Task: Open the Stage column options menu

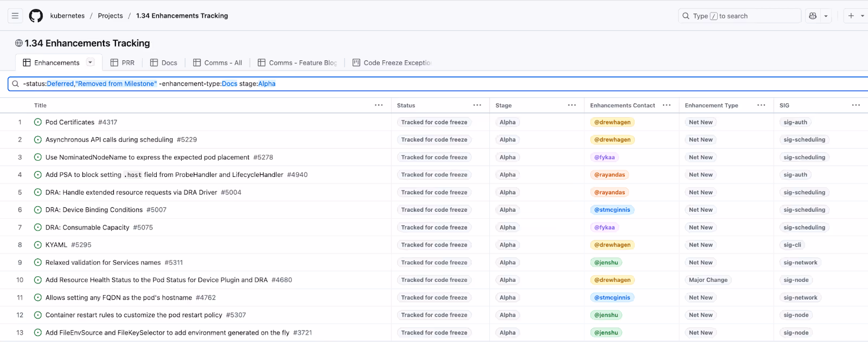Action: pos(572,105)
